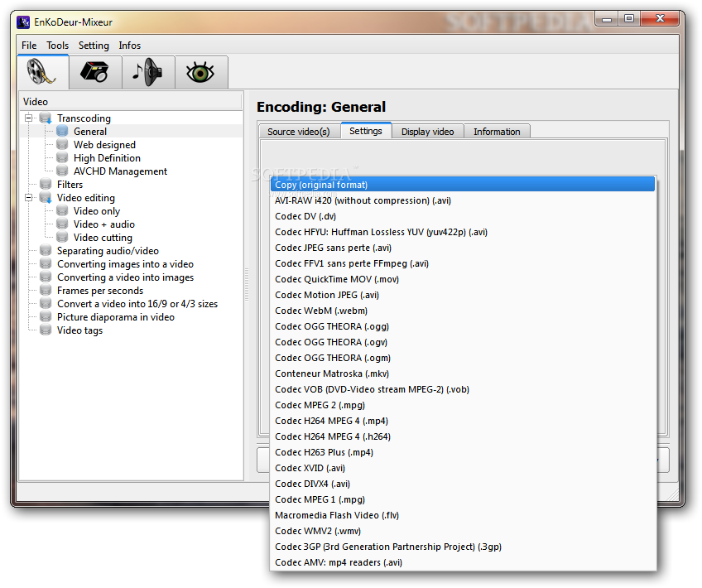Minimize the EnKoDeur-Mixeur window
702x588 pixels.
[x=607, y=19]
